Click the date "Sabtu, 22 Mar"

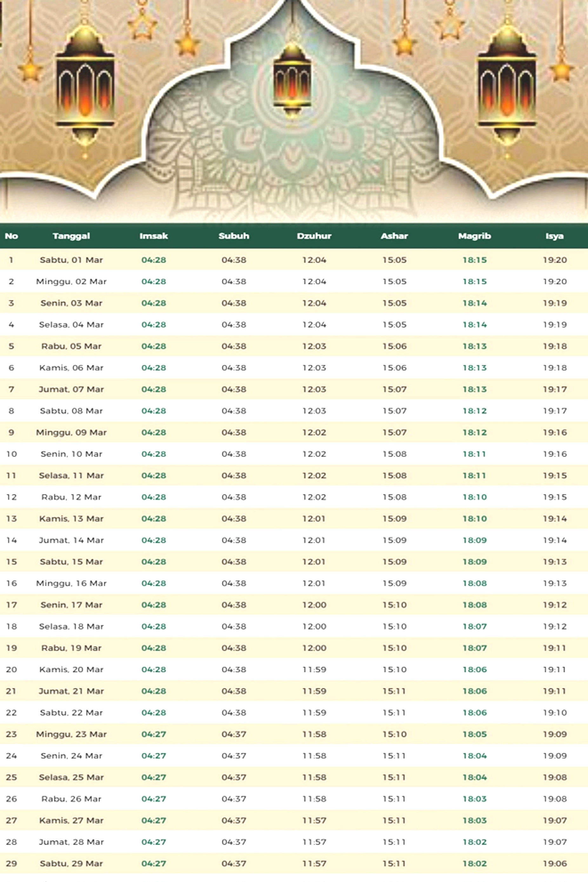click(x=71, y=713)
